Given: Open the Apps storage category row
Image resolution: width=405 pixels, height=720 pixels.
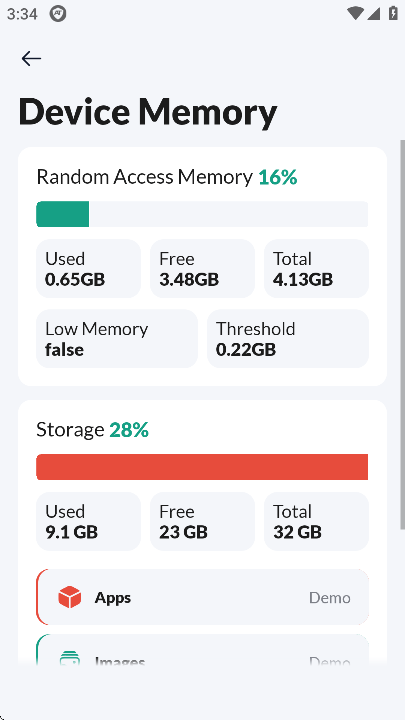Looking at the screenshot, I should click(x=202, y=597).
